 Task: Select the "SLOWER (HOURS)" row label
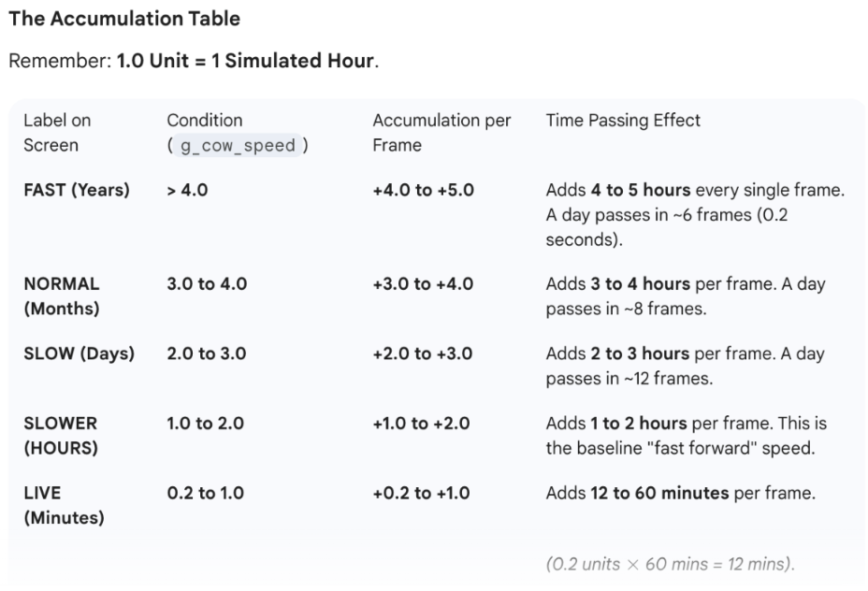[62, 435]
